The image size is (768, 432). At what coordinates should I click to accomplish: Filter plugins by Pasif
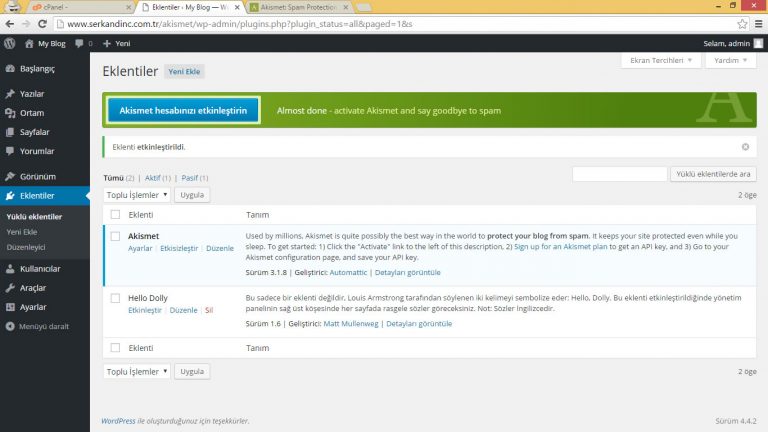[x=190, y=178]
